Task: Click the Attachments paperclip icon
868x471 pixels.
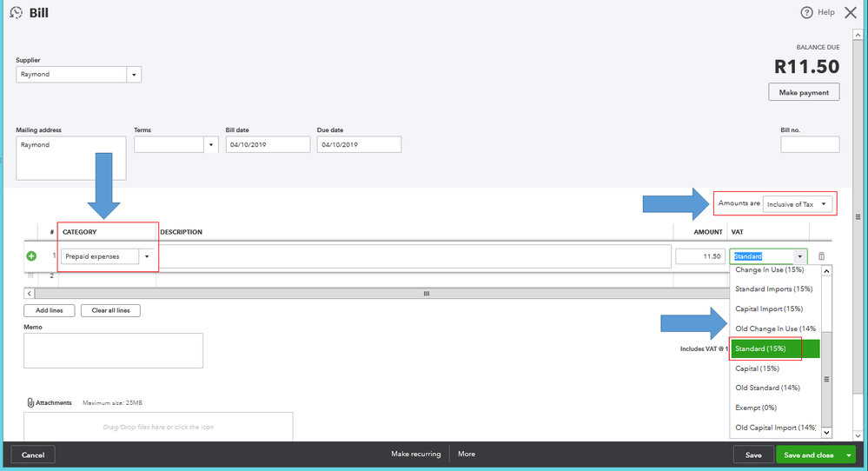Action: coord(30,403)
